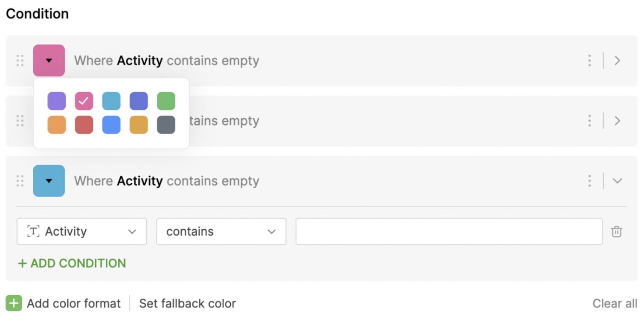Grab the drag handle of second condition
The image size is (644, 322).
tap(20, 121)
